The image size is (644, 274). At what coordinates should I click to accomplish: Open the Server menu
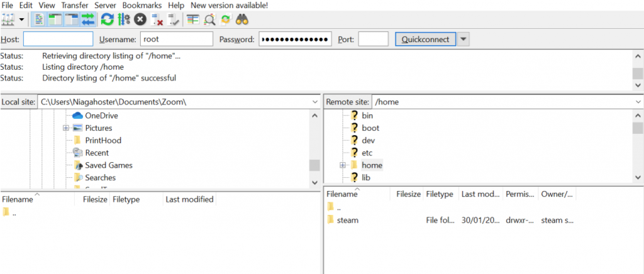[x=105, y=5]
